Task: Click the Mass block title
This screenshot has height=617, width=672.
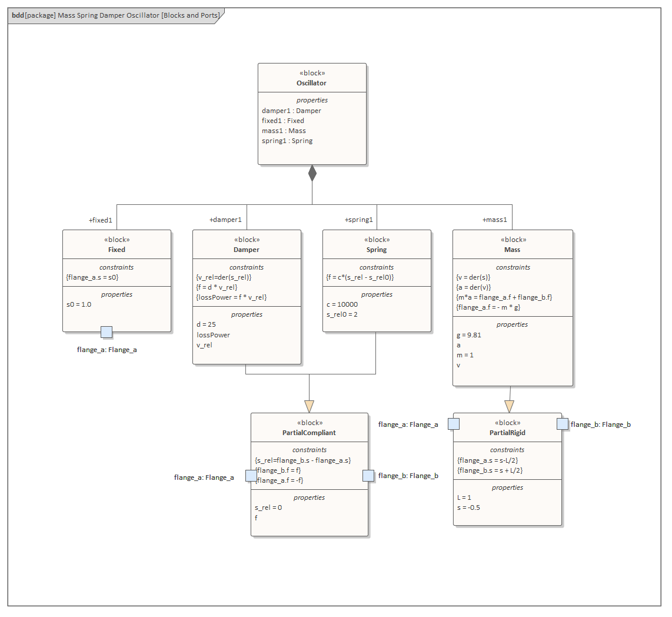Action: click(x=512, y=250)
